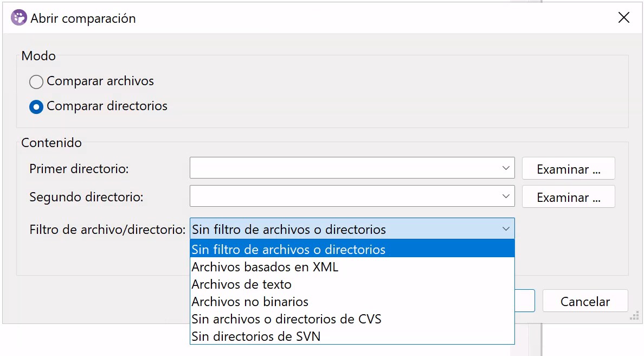644x356 pixels.
Task: Collapse the Filtro de archivo/directorio combo arrow
Action: (x=506, y=229)
